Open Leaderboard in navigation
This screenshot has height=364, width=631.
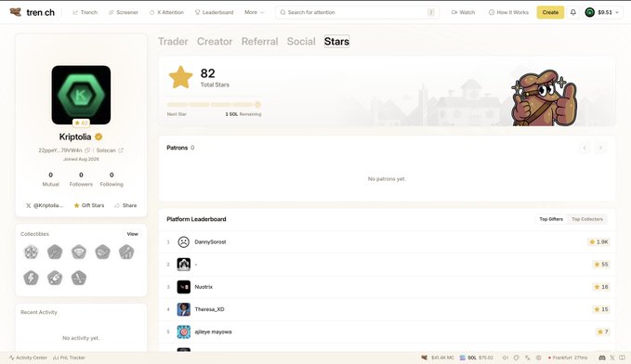click(214, 12)
